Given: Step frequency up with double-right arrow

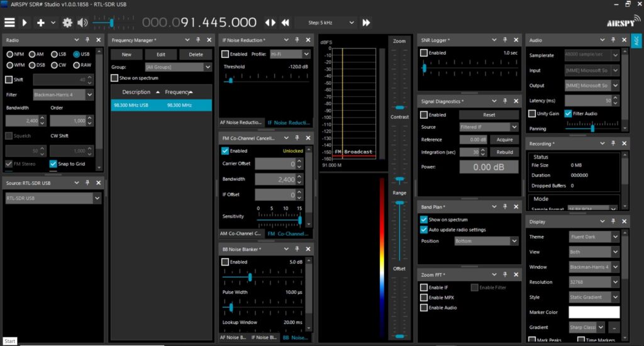Looking at the screenshot, I should coord(365,23).
